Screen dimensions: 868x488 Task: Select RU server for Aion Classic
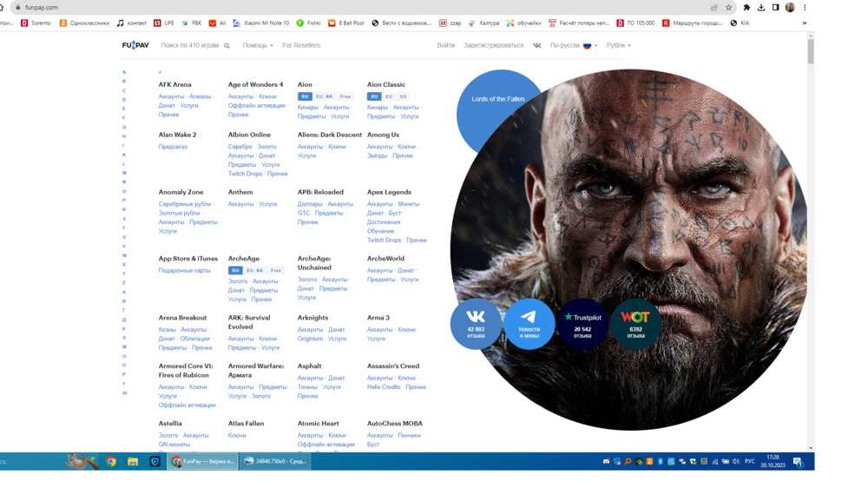374,96
